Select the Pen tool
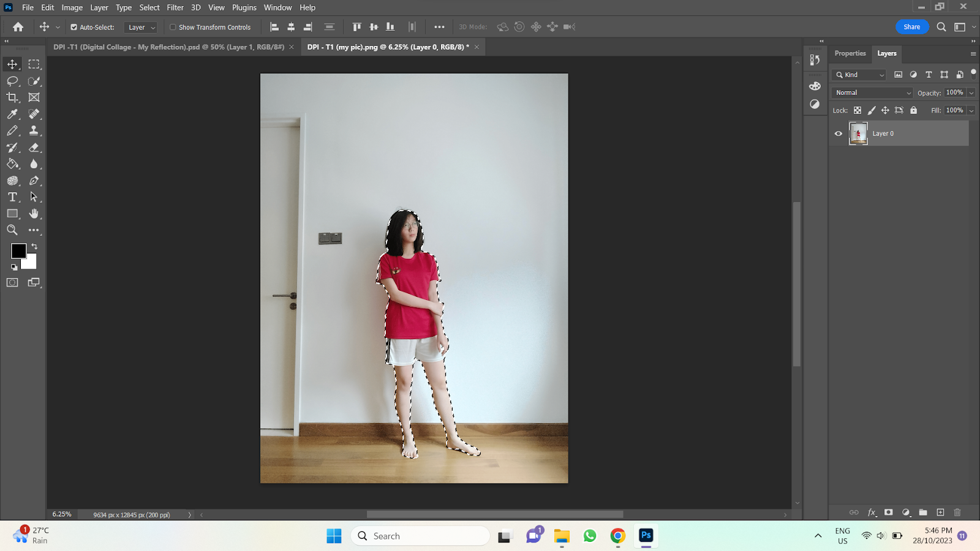Screen dimensions: 980x551 (x=34, y=181)
